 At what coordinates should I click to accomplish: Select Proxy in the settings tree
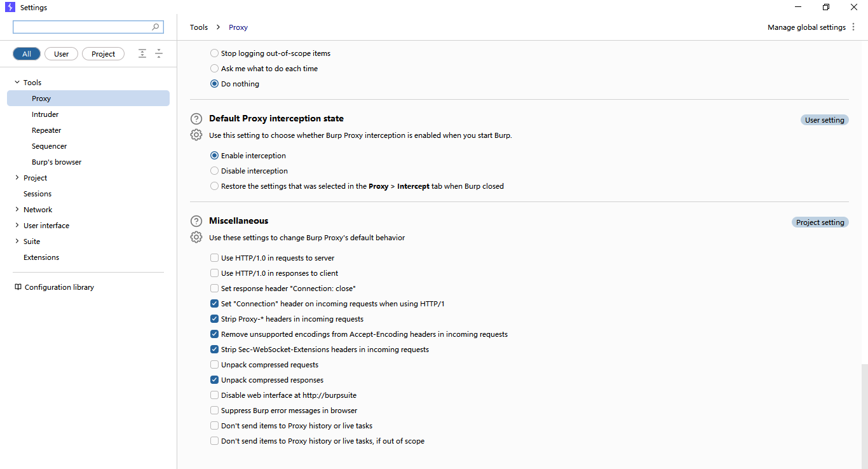pyautogui.click(x=88, y=99)
